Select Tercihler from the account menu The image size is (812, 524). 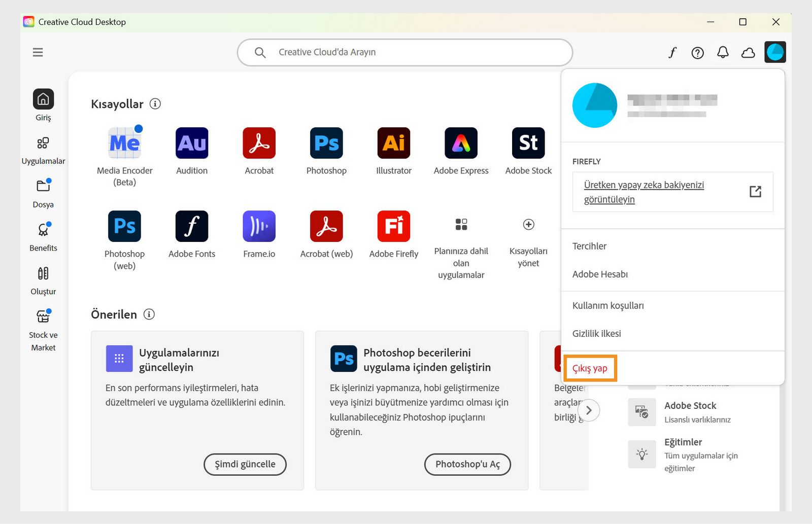click(589, 246)
